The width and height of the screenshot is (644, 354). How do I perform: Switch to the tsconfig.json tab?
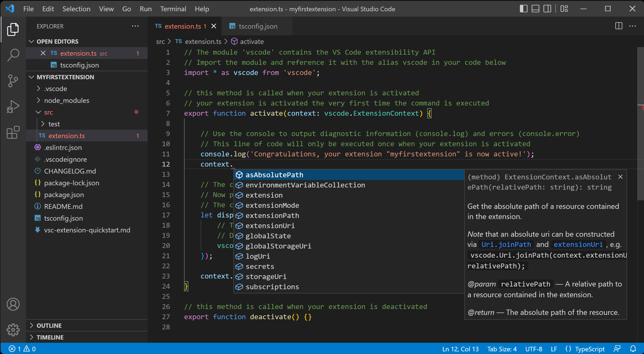pyautogui.click(x=257, y=26)
